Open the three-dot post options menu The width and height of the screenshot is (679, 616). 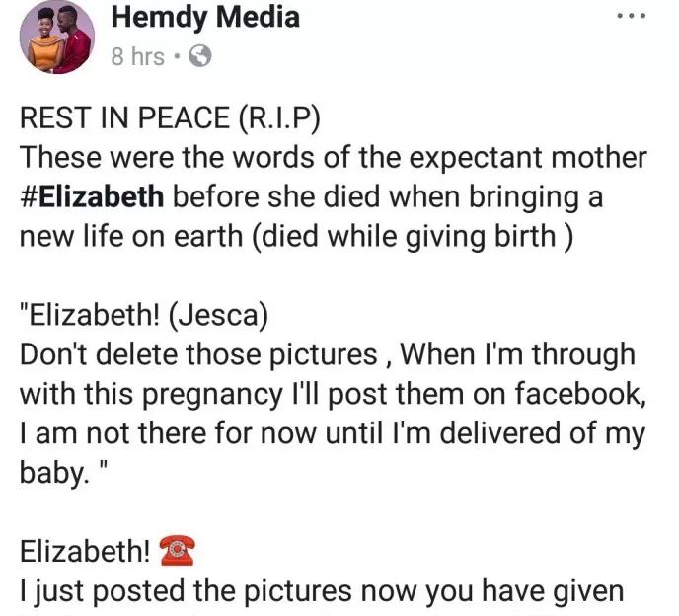(632, 17)
